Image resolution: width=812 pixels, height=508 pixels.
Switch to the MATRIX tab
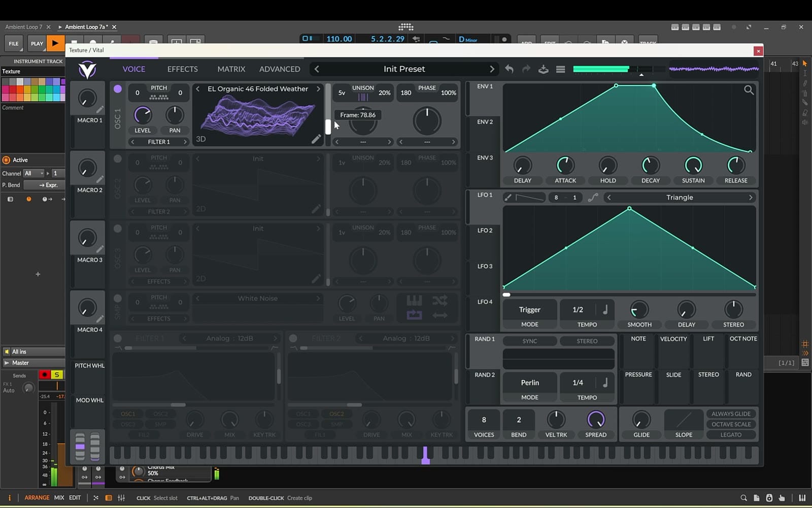[231, 69]
